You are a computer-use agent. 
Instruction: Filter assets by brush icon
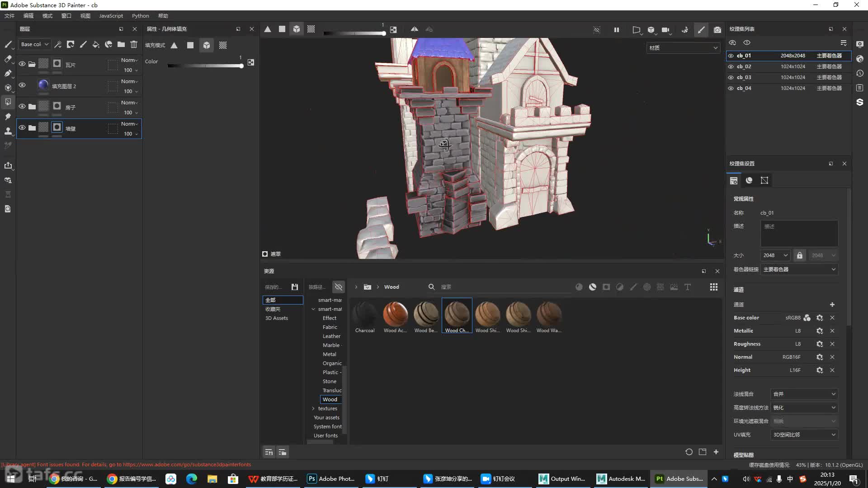[x=633, y=287]
